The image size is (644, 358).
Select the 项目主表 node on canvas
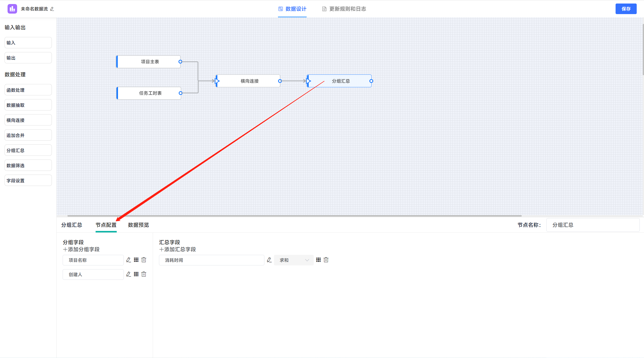148,62
